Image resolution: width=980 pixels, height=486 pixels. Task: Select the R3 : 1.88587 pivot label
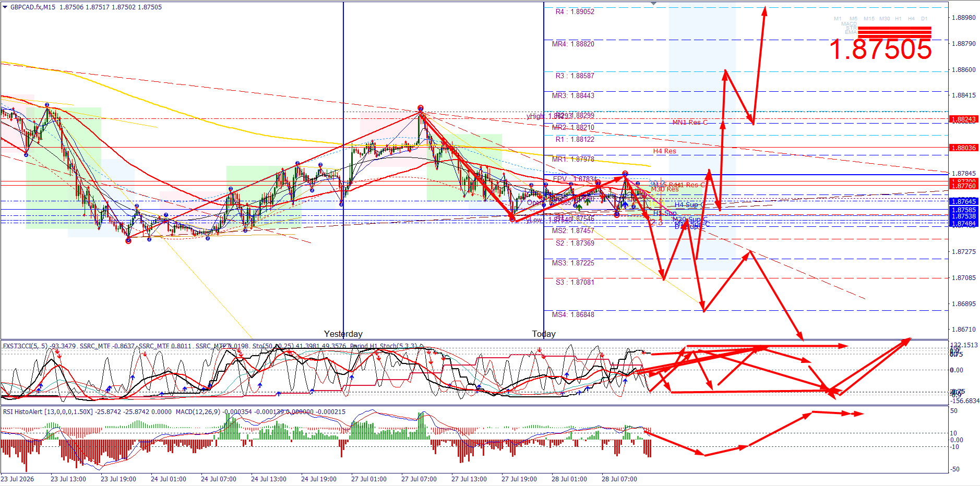pyautogui.click(x=575, y=76)
